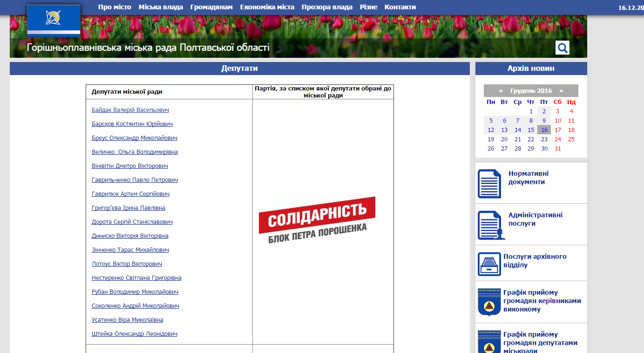
Task: Click the magnifying glass search icon
Action: 562,48
